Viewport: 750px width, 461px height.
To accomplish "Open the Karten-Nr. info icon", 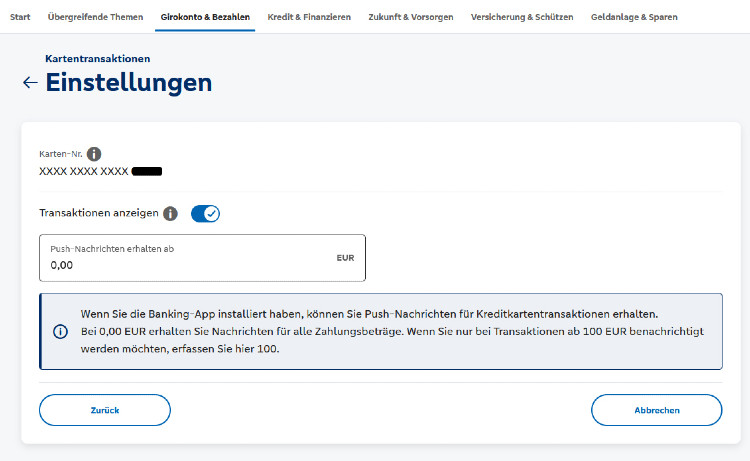I will pyautogui.click(x=94, y=154).
